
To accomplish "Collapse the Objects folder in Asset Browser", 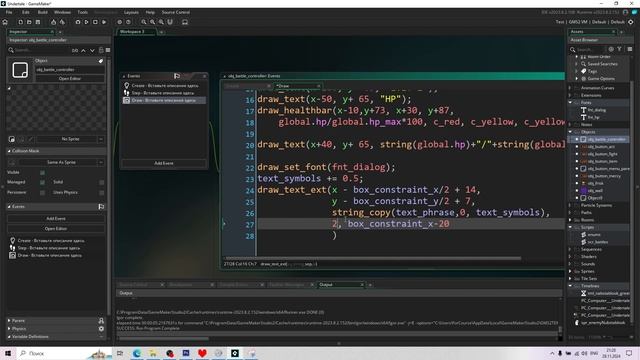I will tap(571, 132).
